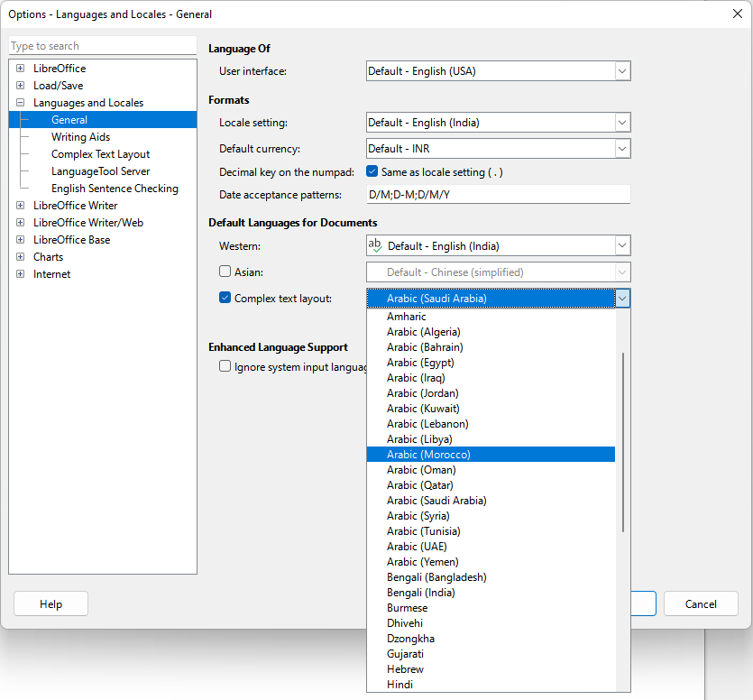
Task: Choose Amharic from the language list
Action: coord(491,317)
